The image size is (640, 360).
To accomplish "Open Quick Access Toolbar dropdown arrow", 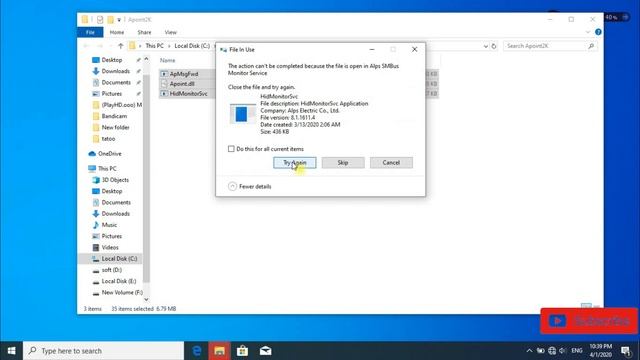I will pyautogui.click(x=119, y=20).
